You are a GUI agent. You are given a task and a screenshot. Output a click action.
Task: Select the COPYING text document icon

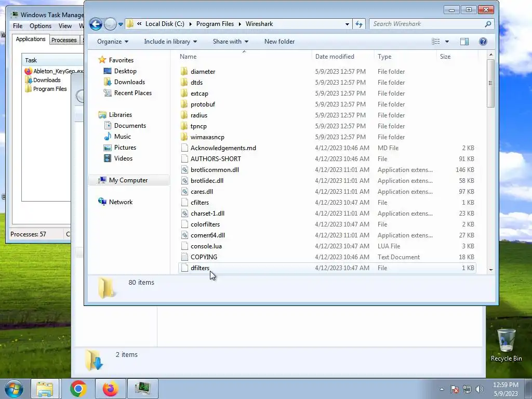[184, 257]
